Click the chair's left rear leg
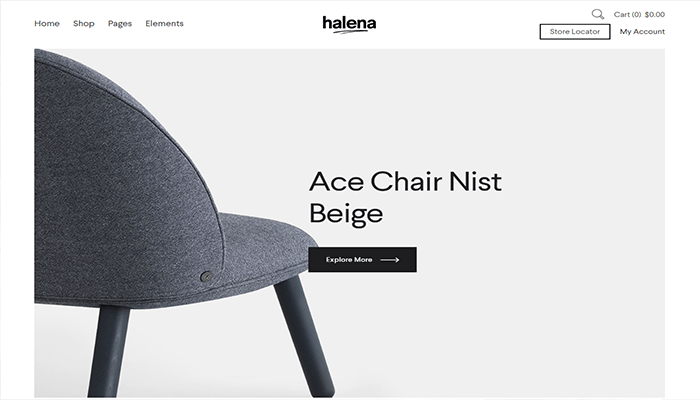Image resolution: width=700 pixels, height=400 pixels. pyautogui.click(x=109, y=352)
